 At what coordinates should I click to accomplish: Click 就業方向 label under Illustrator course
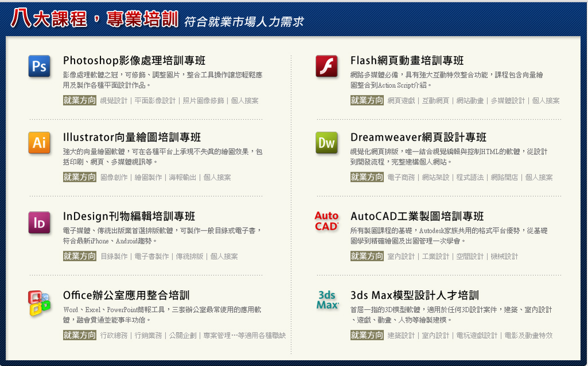[79, 177]
